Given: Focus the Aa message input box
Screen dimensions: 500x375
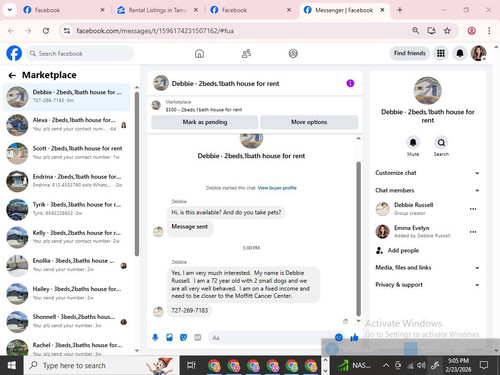Looking at the screenshot, I should pyautogui.click(x=270, y=338).
